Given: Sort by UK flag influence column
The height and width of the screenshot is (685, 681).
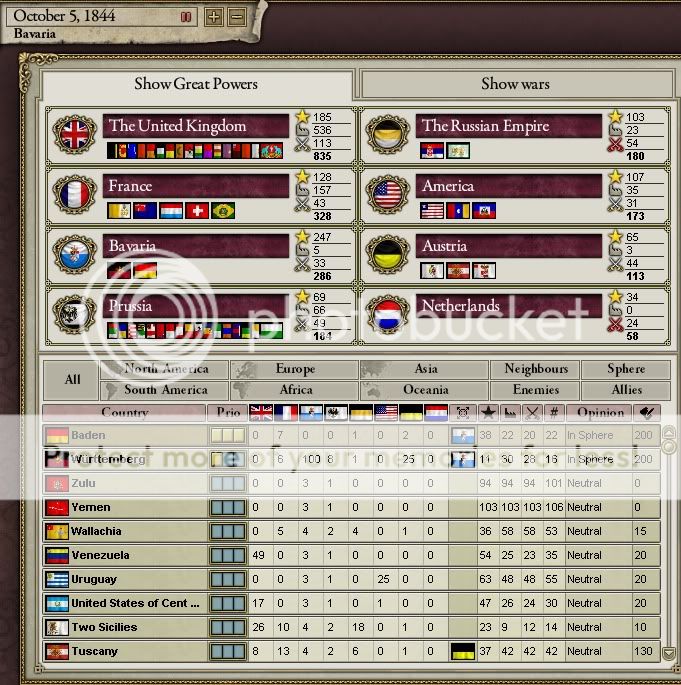Looking at the screenshot, I should click(x=261, y=412).
